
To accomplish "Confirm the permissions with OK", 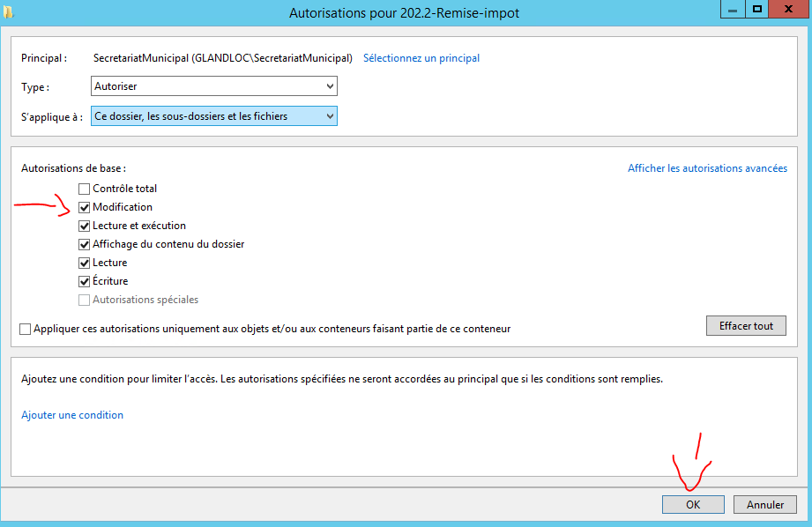I will tap(693, 505).
